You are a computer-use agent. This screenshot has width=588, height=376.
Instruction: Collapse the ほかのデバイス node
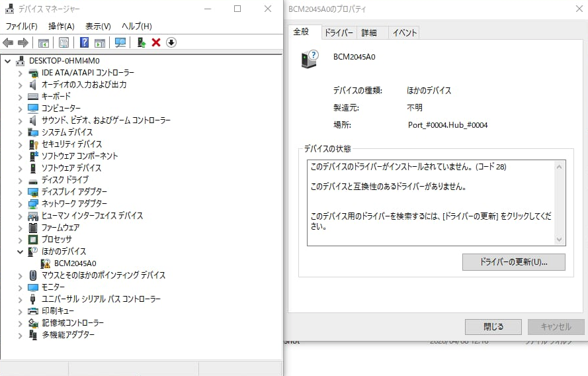(21, 252)
